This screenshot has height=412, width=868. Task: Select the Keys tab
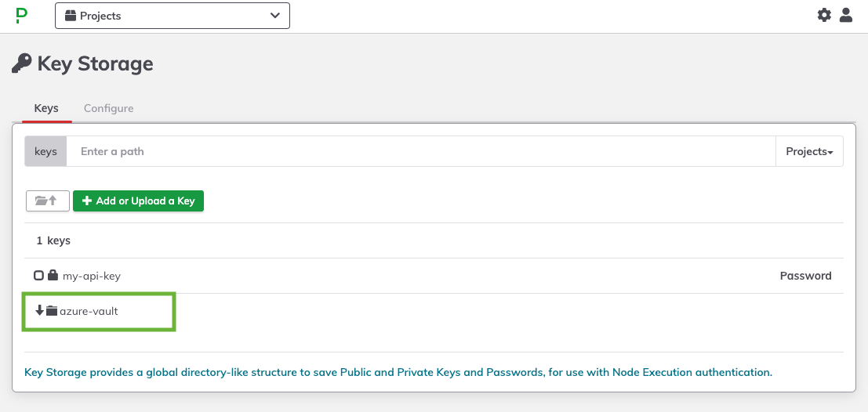[x=46, y=108]
